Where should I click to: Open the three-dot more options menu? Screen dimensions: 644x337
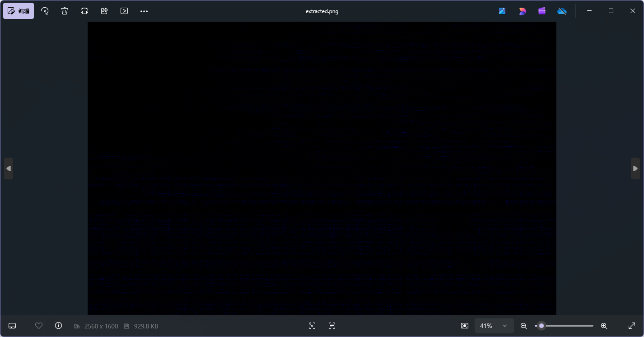point(144,11)
